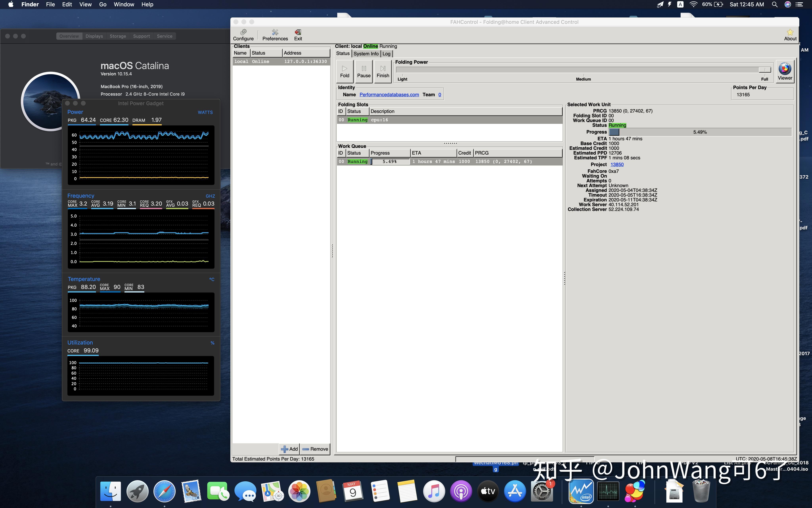Open App Store from the Dock
Viewport: 812px width, 508px height.
click(x=515, y=491)
